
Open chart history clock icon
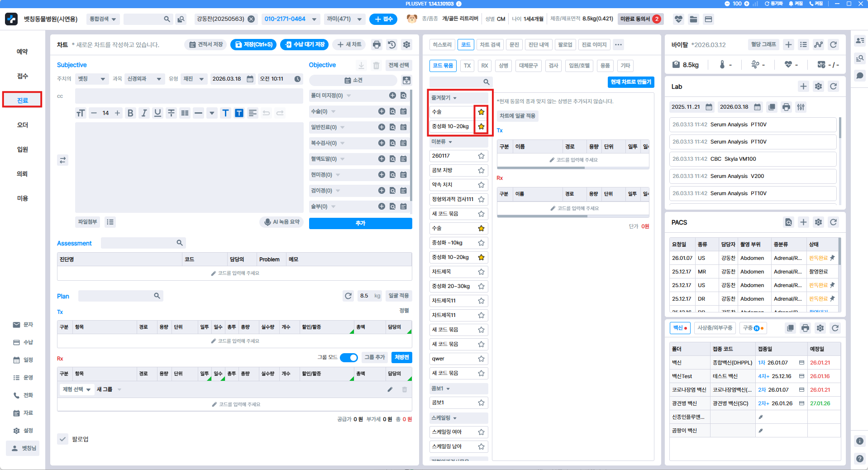(x=392, y=44)
